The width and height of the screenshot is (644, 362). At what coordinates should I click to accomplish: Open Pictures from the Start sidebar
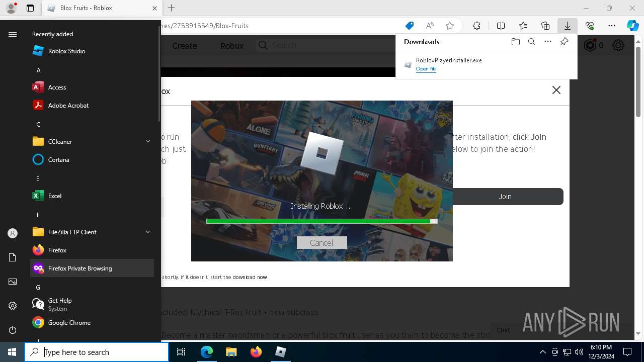coord(13,282)
